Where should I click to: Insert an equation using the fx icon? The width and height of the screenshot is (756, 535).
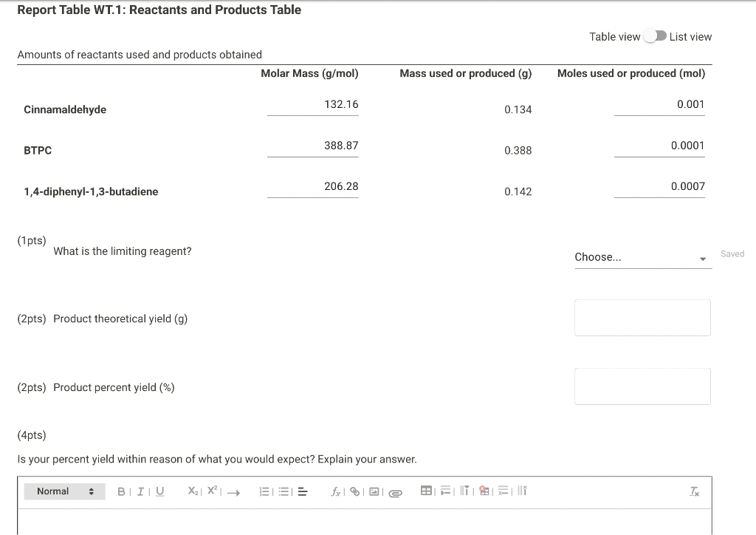click(334, 491)
